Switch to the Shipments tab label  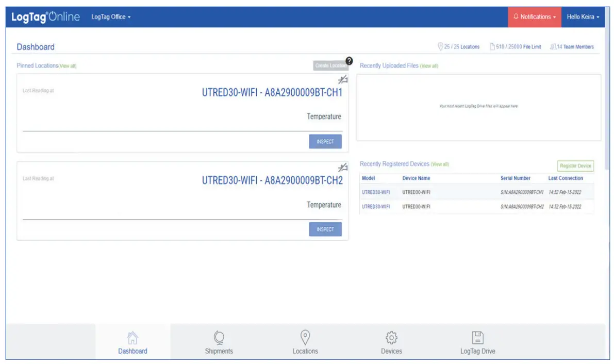coord(219,351)
